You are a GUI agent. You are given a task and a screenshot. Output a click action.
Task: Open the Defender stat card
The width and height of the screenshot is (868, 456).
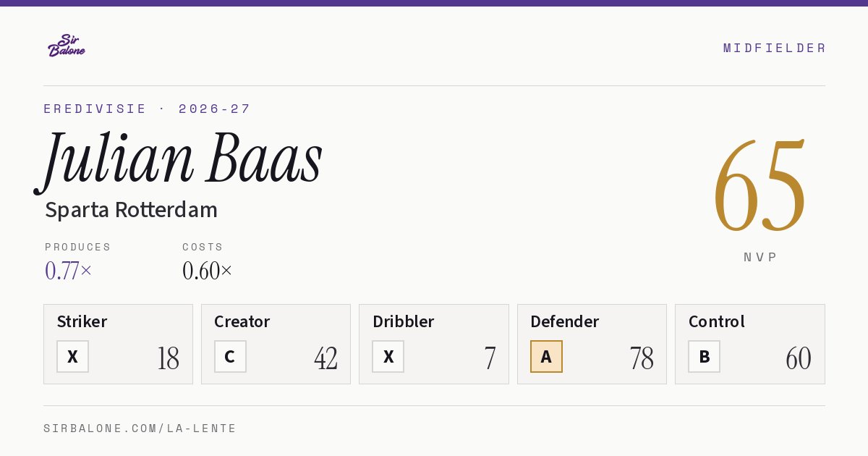click(x=592, y=344)
